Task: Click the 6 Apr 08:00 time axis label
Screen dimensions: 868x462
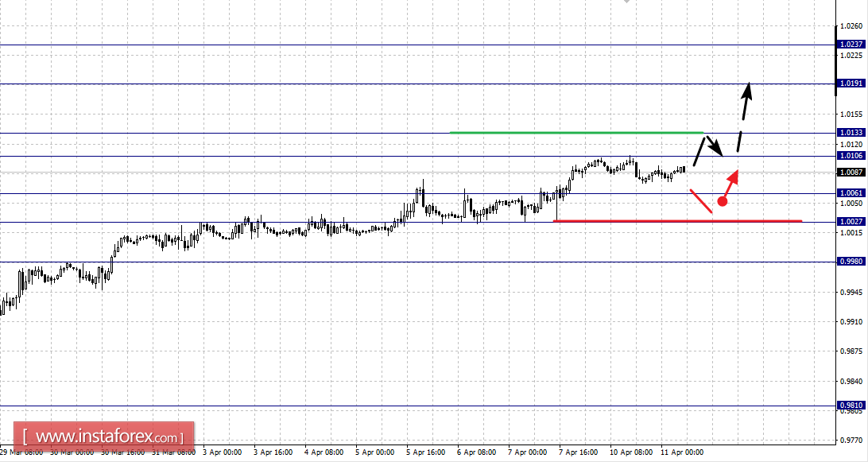Action: pos(477,452)
